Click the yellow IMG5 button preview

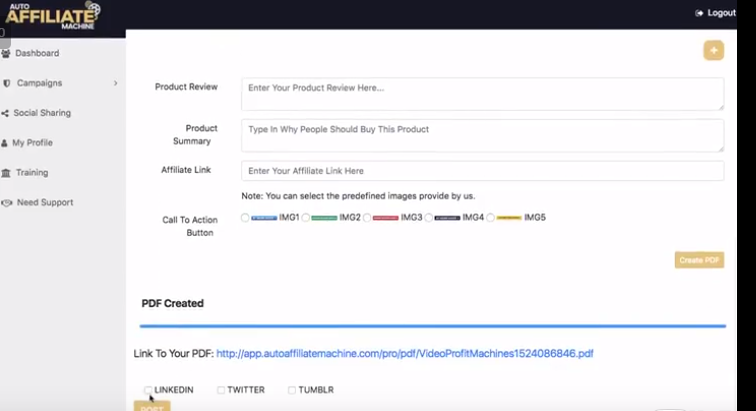point(509,218)
